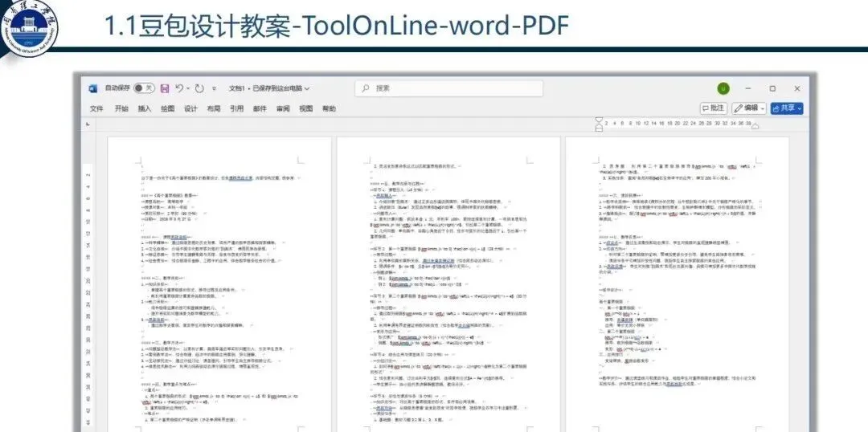Click the right indent marker on ruler
The height and width of the screenshot is (432, 868).
click(x=755, y=127)
